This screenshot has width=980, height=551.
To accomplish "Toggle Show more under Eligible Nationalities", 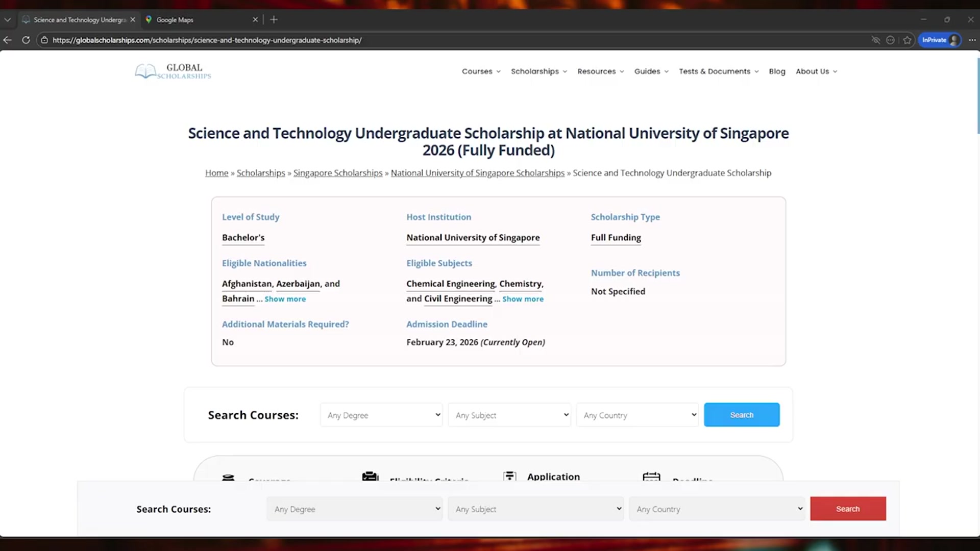I will tap(285, 299).
